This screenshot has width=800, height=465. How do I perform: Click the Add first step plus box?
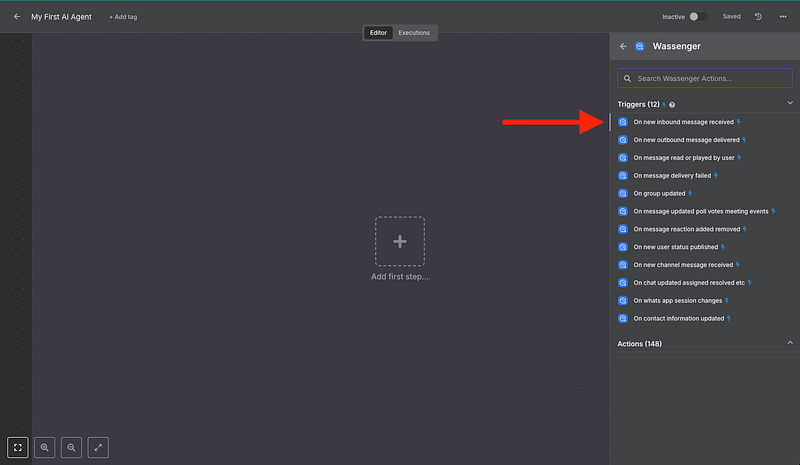(x=399, y=241)
